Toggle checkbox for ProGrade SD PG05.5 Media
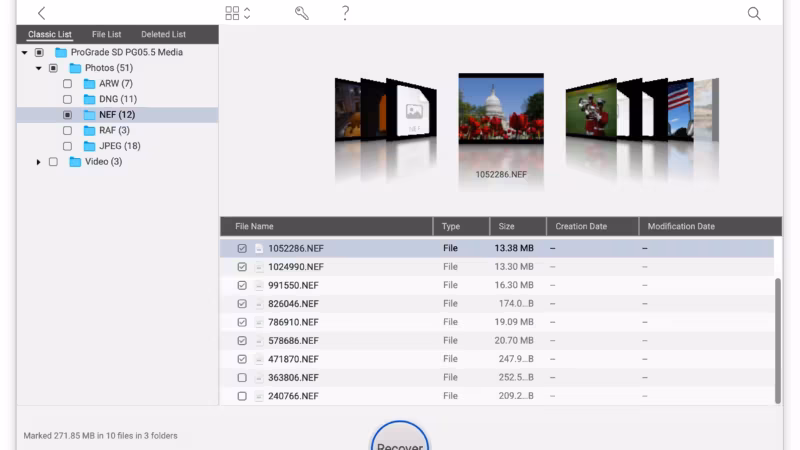800x450 pixels. pyautogui.click(x=39, y=53)
